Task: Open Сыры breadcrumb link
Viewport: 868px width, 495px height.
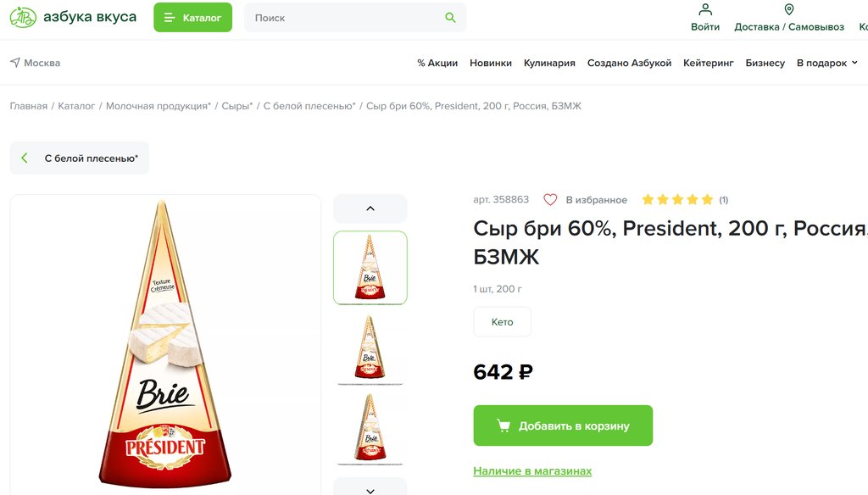Action: point(236,106)
